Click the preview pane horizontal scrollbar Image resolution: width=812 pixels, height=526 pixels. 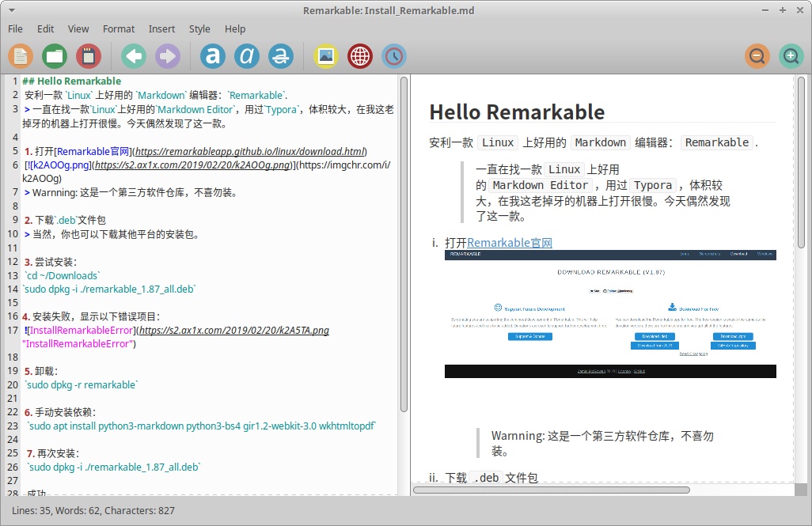click(551, 490)
